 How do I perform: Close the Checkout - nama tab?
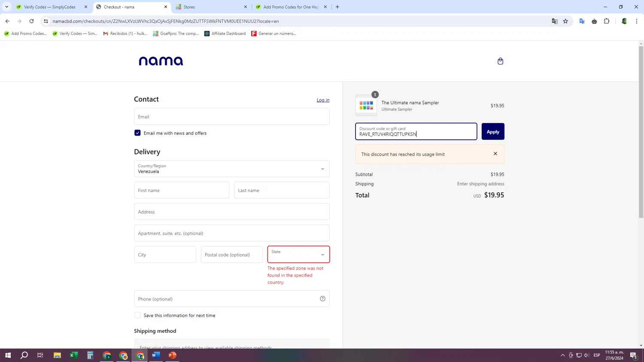click(166, 7)
